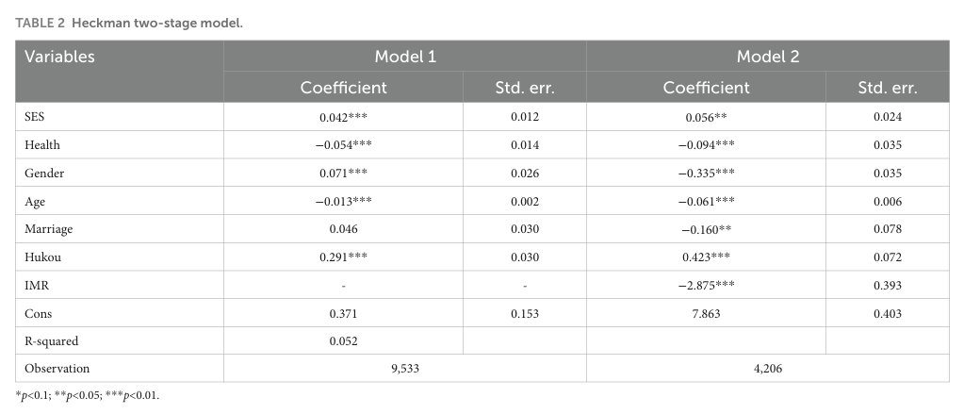Click Hukou Model 1 coefficient 0.291***
The width and height of the screenshot is (980, 414).
pyautogui.click(x=343, y=257)
